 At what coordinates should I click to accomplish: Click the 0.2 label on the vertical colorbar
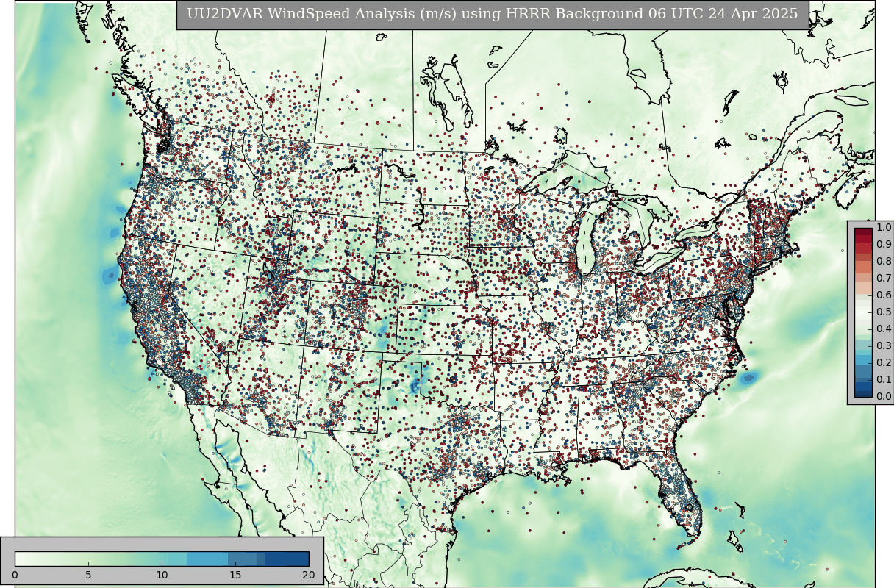884,363
